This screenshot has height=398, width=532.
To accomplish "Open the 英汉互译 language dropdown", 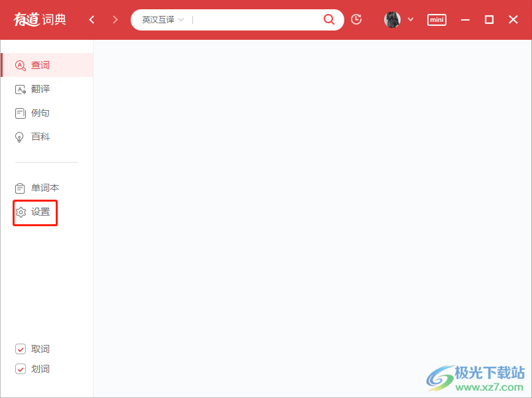I will 163,20.
